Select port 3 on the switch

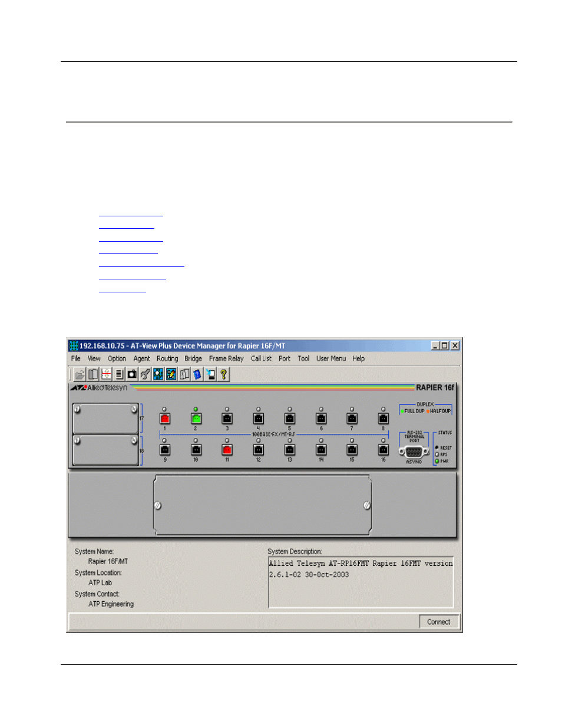[x=227, y=419]
